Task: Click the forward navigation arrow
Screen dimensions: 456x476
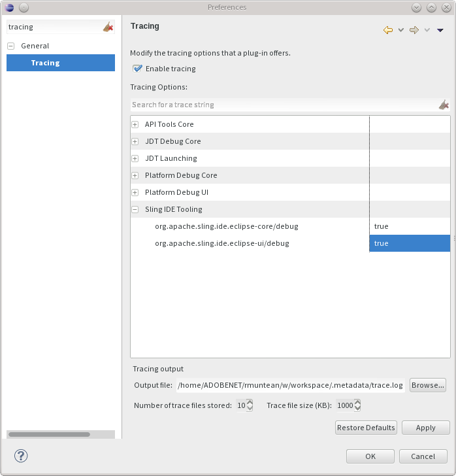Action: pos(414,30)
